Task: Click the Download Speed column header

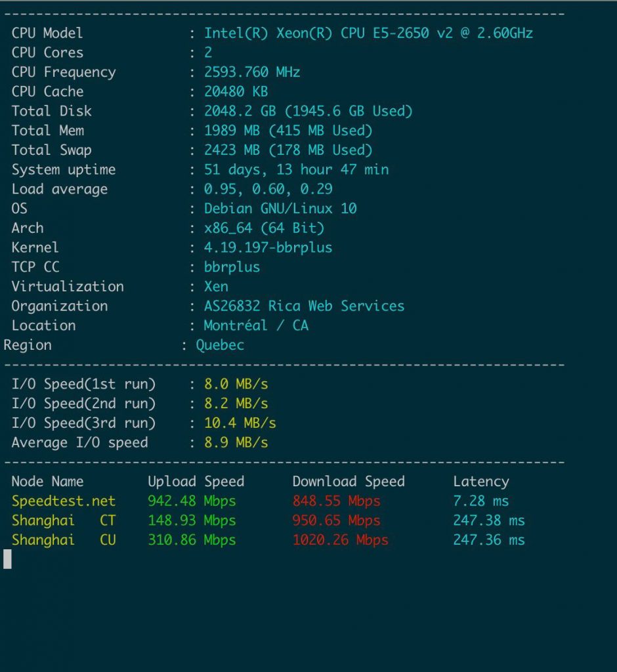Action: (349, 482)
